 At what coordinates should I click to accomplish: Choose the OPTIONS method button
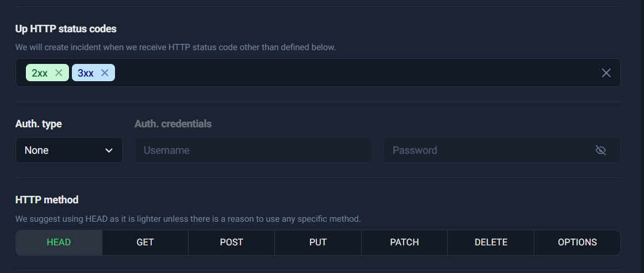pyautogui.click(x=577, y=242)
